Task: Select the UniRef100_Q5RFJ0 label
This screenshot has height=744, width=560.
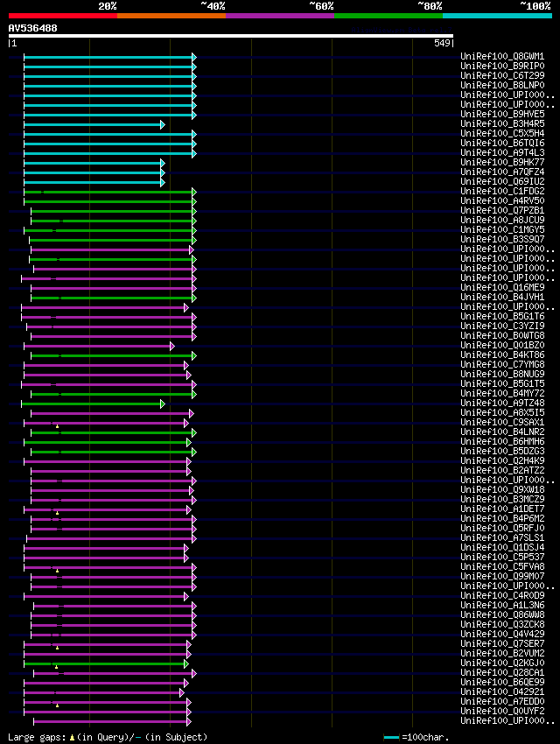Action: click(502, 529)
